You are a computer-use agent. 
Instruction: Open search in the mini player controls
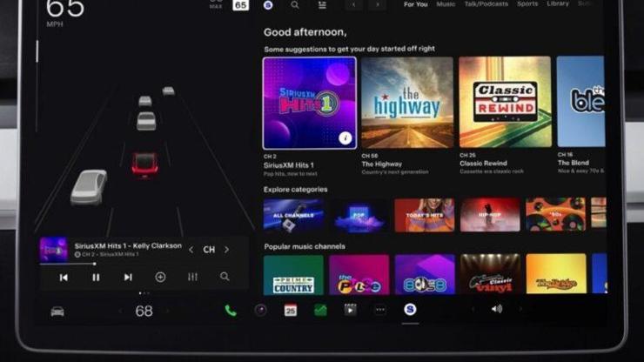point(225,277)
